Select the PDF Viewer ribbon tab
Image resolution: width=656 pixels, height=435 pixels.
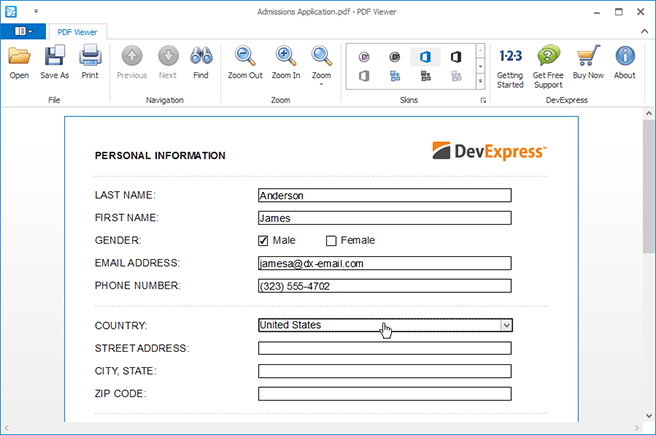pos(77,31)
